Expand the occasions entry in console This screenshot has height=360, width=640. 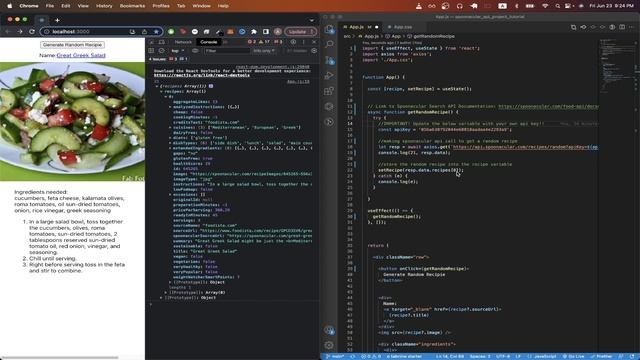(x=170, y=194)
